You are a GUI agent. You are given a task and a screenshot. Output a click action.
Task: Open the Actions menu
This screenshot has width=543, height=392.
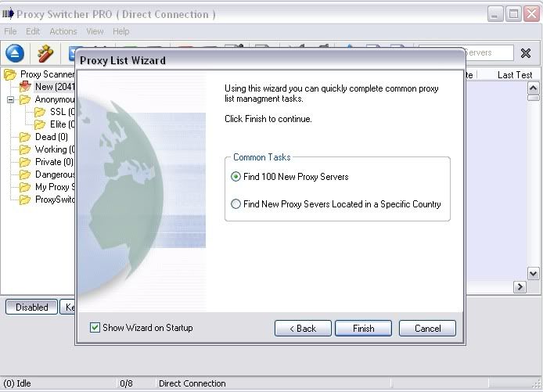(x=63, y=31)
